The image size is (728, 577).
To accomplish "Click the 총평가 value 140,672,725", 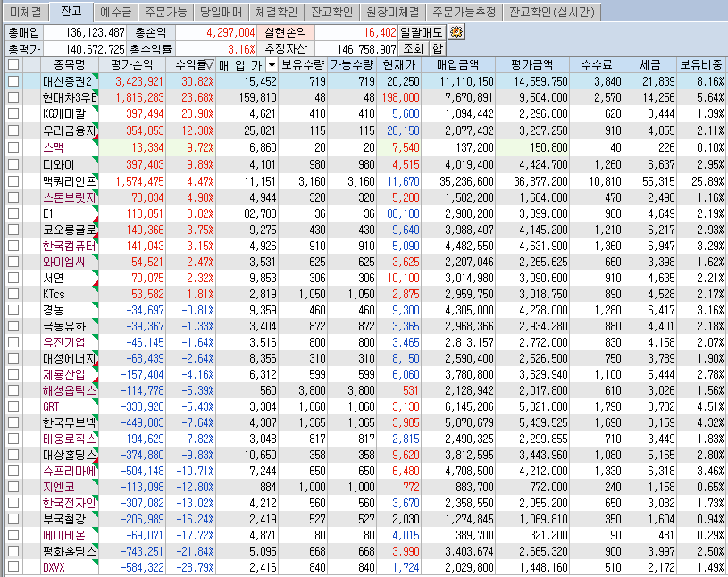I will [96, 49].
